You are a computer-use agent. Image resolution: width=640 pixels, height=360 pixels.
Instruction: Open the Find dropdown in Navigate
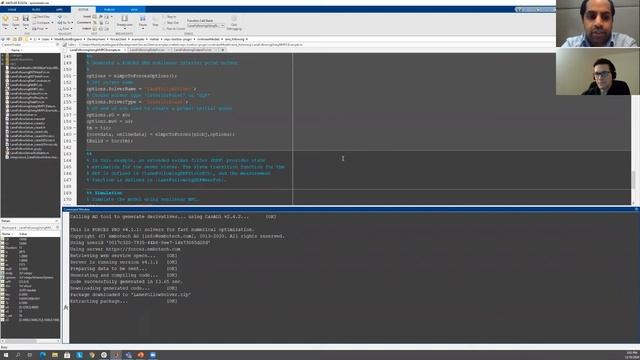coord(64,29)
